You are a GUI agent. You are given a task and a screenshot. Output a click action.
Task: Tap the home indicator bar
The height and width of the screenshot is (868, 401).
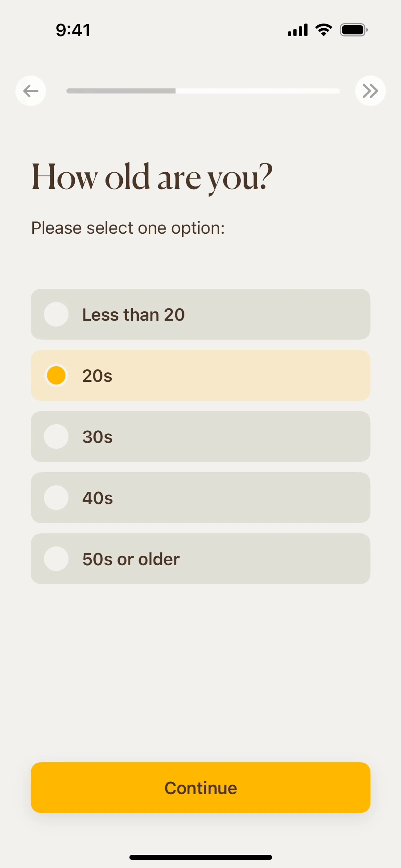201,857
